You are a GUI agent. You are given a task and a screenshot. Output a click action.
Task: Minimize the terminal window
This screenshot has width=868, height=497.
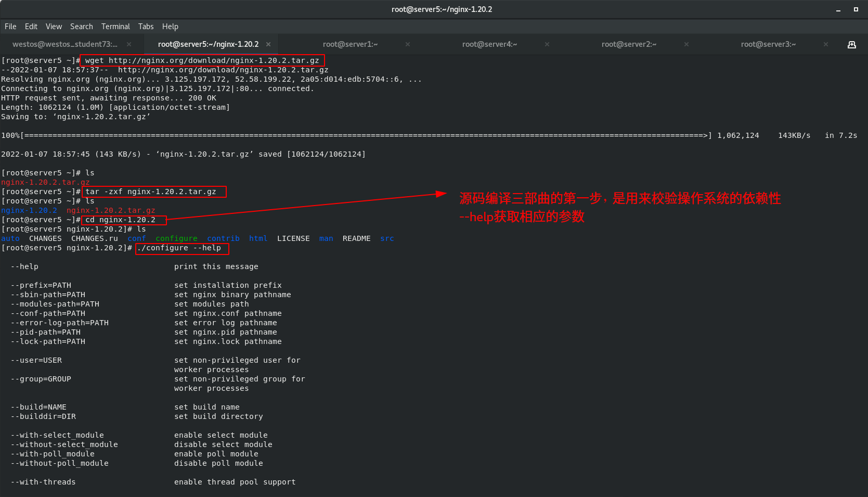coord(838,9)
